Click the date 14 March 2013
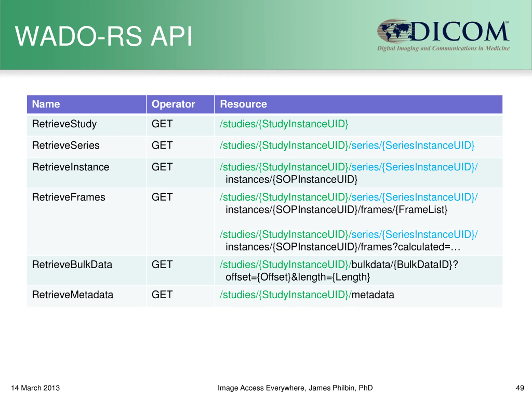532x399 pixels. [x=35, y=388]
